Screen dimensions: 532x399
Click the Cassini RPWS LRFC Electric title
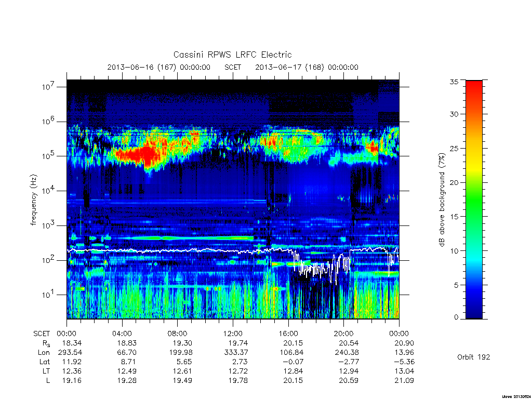pyautogui.click(x=232, y=55)
